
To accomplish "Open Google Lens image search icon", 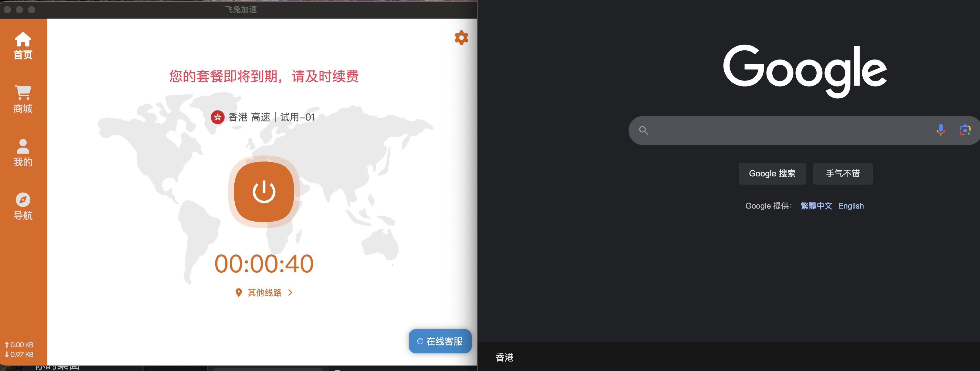I will 965,130.
